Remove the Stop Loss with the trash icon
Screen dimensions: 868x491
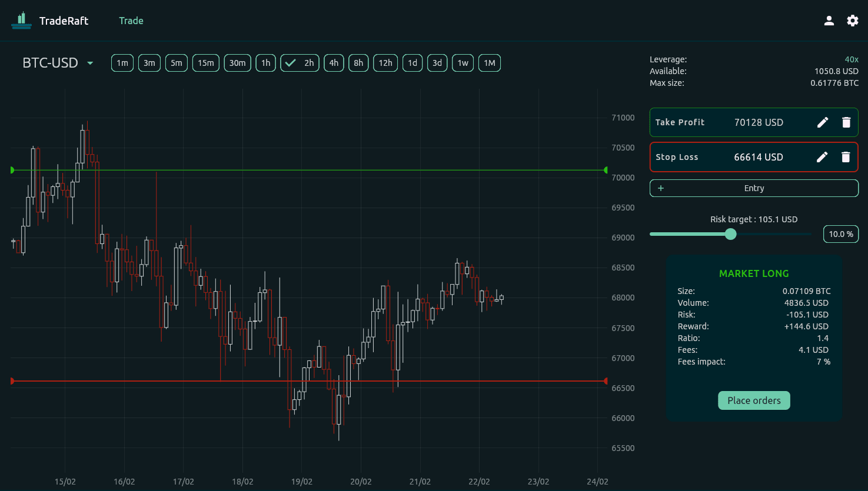pos(846,157)
